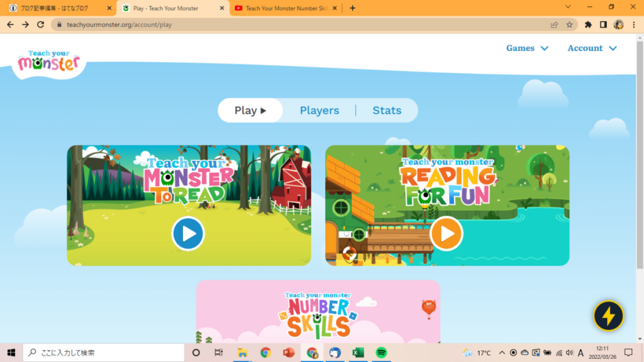Open the tab search dropdown
The image size is (644, 362).
pyautogui.click(x=568, y=7)
